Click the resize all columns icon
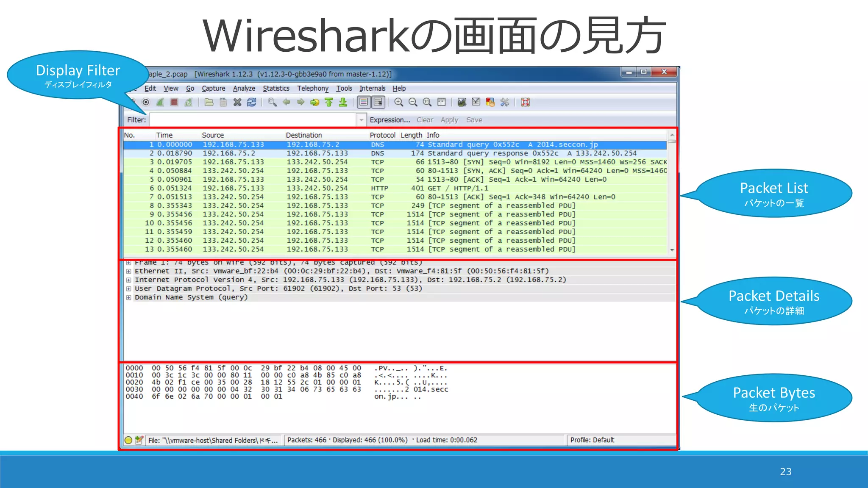 pyautogui.click(x=442, y=103)
